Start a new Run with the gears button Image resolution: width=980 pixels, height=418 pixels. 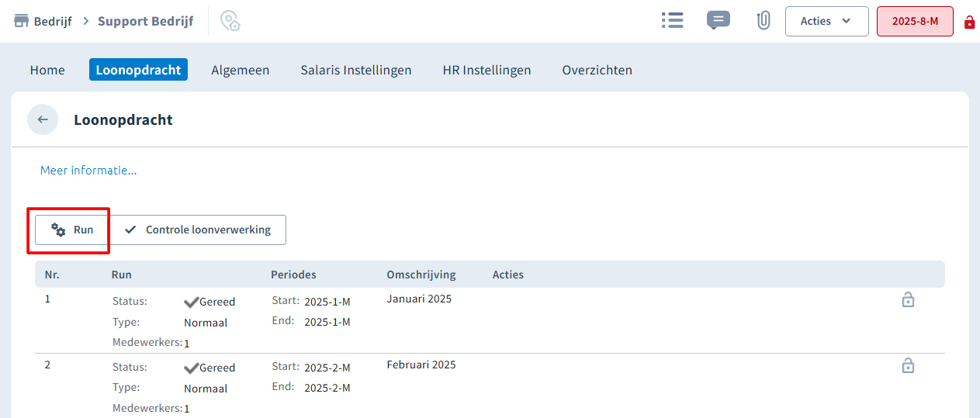point(72,230)
